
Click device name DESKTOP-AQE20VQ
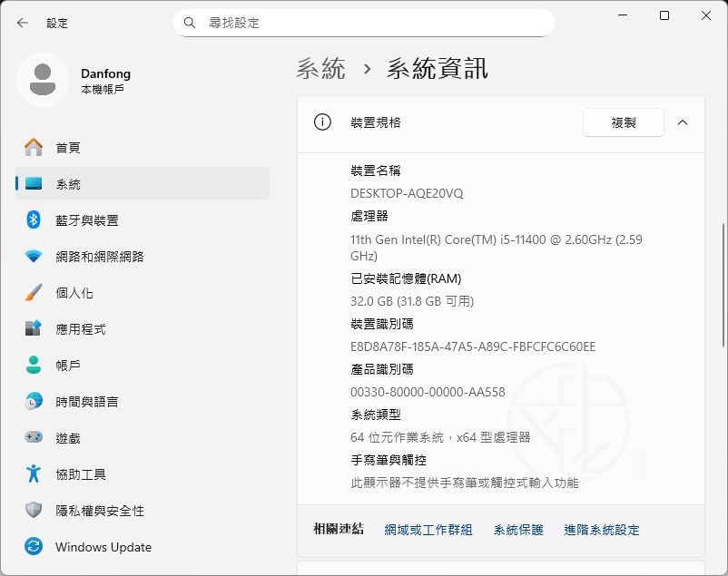pos(407,193)
